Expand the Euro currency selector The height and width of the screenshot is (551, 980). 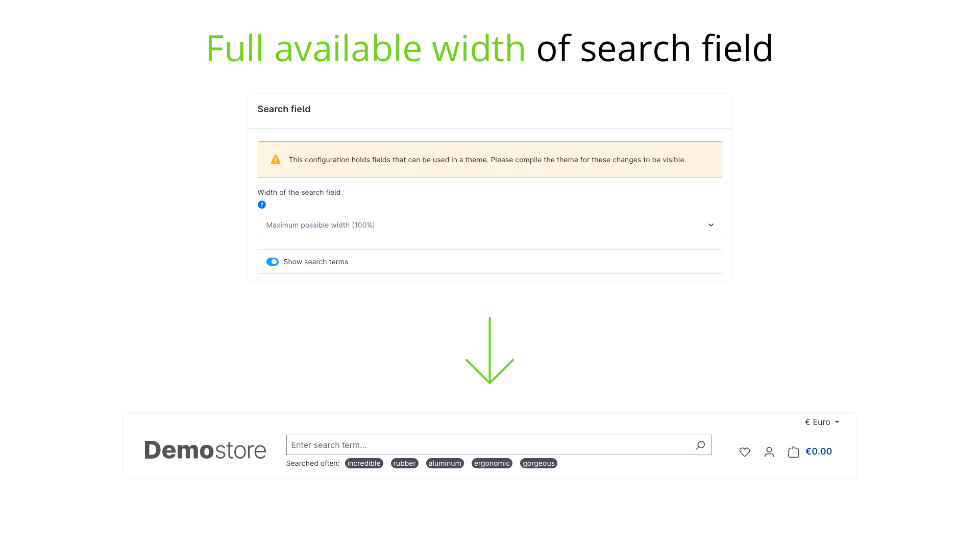[822, 422]
